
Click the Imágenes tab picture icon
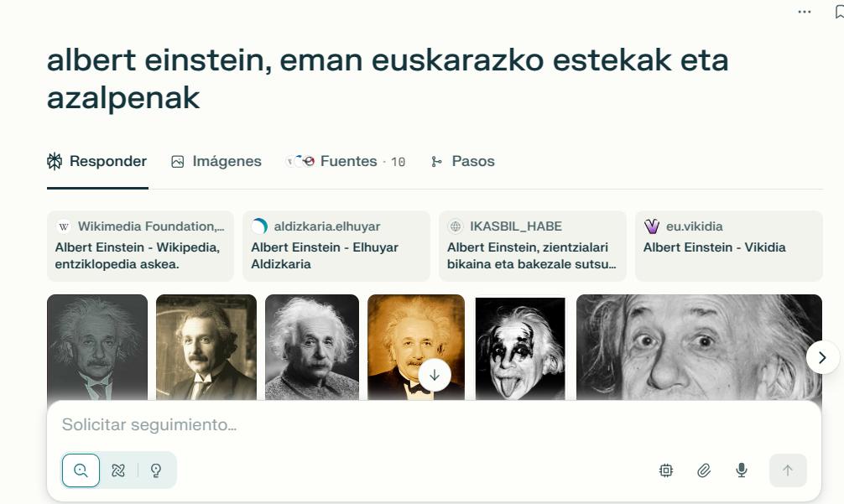(x=178, y=161)
